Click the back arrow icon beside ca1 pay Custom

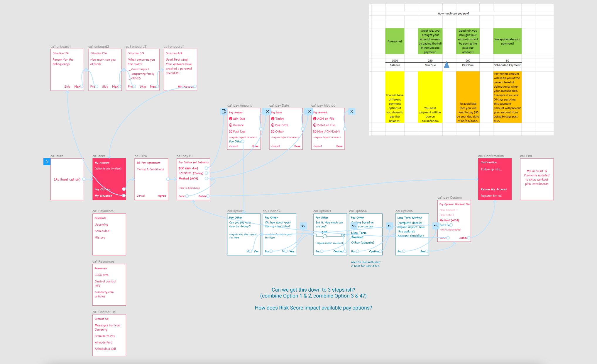pyautogui.click(x=436, y=226)
